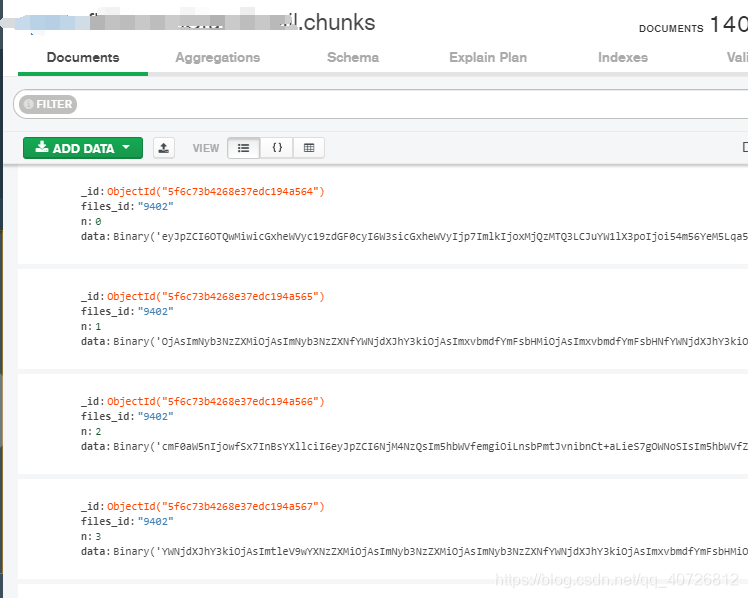Click the FILTER info badge
This screenshot has height=598, width=748.
coord(48,104)
